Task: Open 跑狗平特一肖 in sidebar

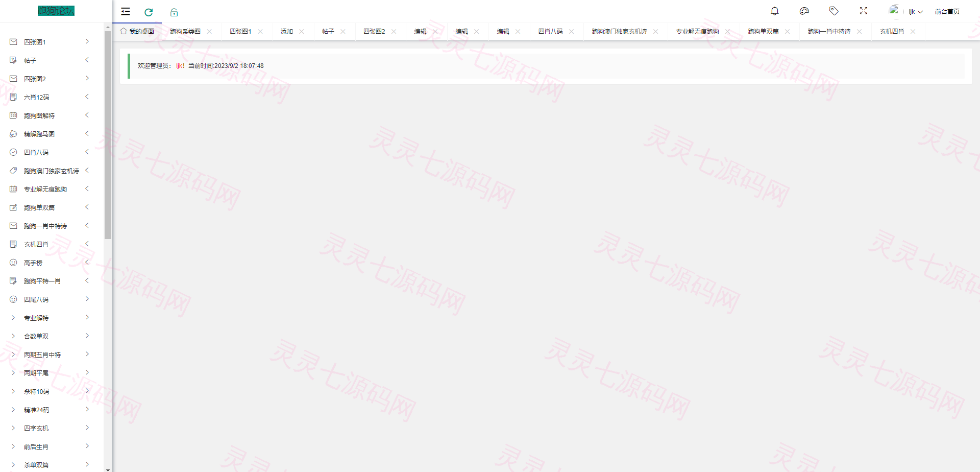Action: coord(42,281)
